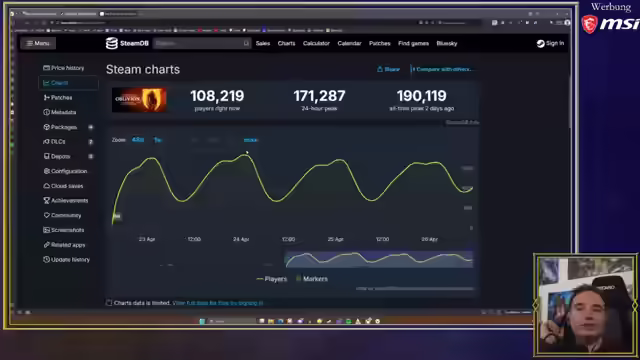Image resolution: width=640 pixels, height=360 pixels.
Task: Open the Sales menu item
Action: point(263,43)
